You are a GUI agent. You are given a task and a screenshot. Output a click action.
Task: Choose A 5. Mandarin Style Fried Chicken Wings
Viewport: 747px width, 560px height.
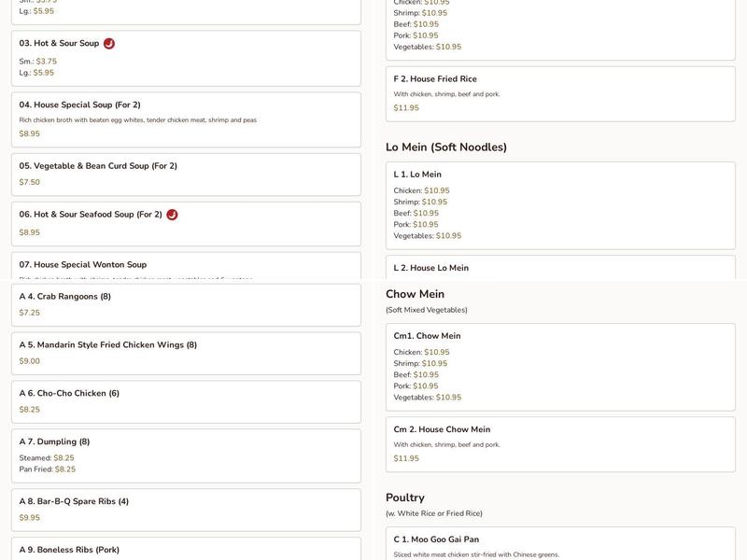pos(186,354)
